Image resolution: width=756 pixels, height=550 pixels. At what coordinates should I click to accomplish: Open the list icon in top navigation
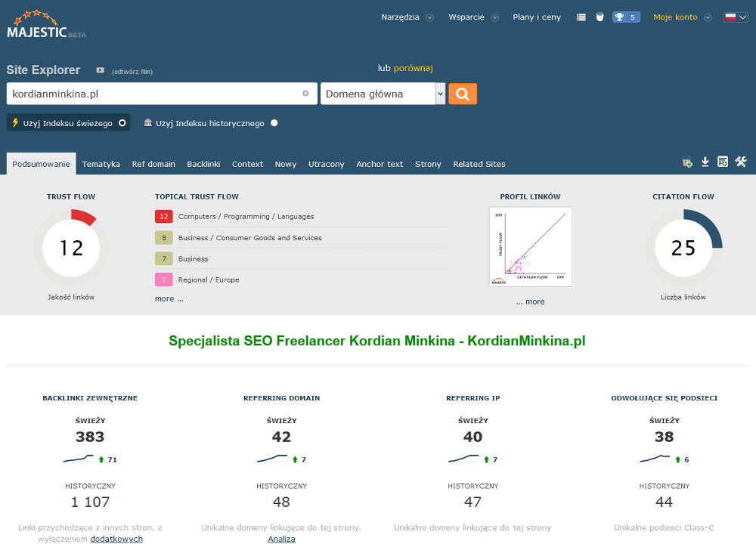[581, 17]
